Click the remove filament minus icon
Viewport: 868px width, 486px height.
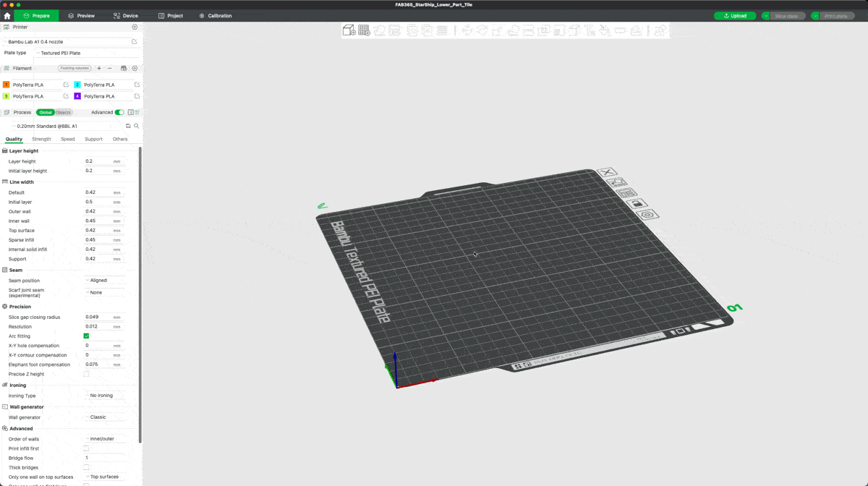tap(110, 68)
